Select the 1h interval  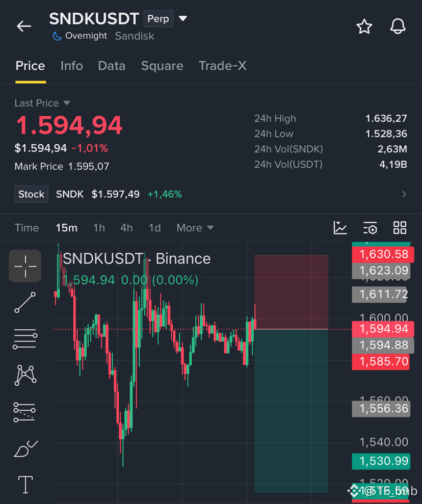point(99,228)
